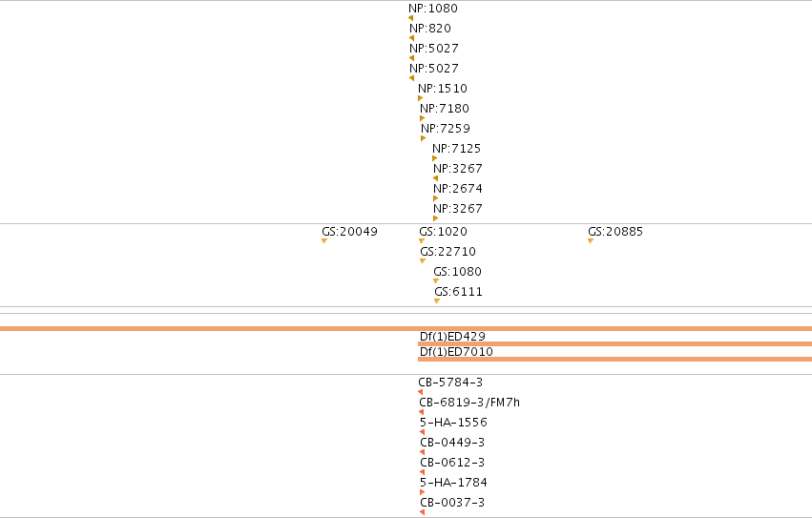
Task: Select the CB-0449-3 insertion label
Action: tap(452, 443)
